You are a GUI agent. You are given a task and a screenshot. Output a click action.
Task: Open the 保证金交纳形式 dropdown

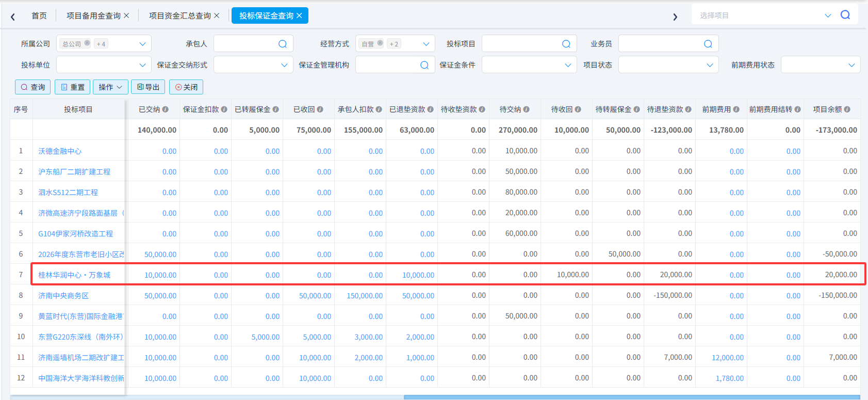click(x=253, y=65)
